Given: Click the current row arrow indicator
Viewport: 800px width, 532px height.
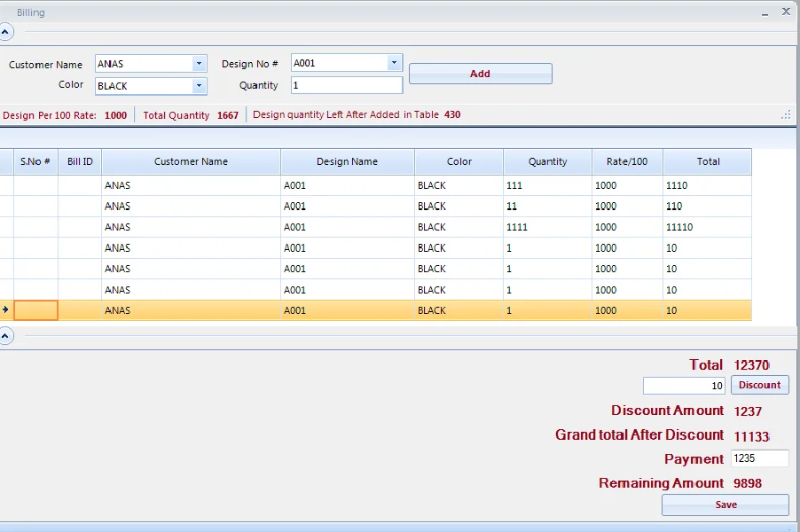Looking at the screenshot, I should pyautogui.click(x=5, y=310).
